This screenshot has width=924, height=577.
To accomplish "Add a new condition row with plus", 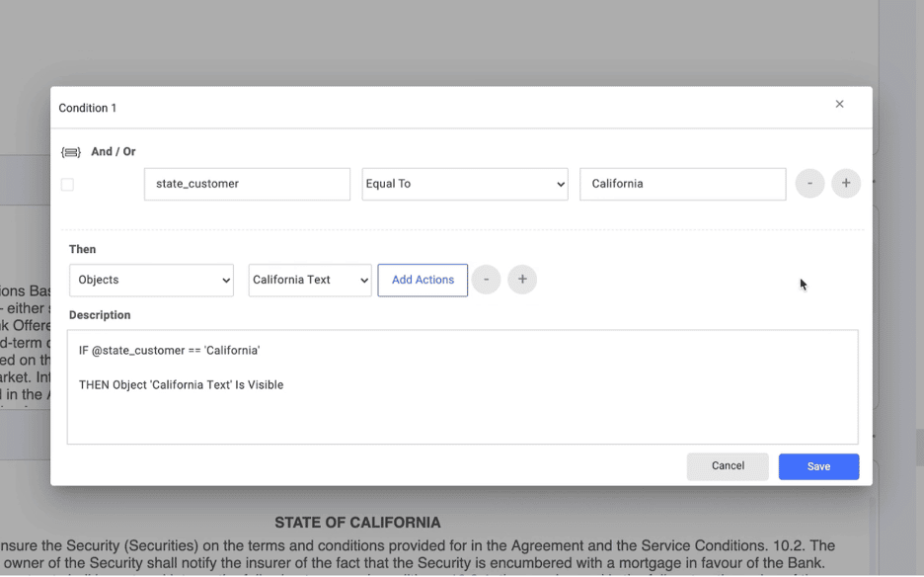I will coord(846,184).
